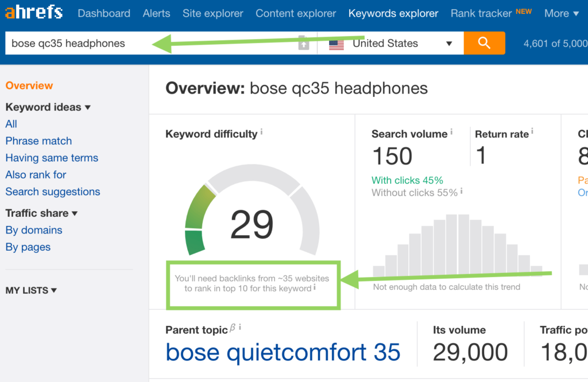This screenshot has height=382, width=588.
Task: Click the keyword search input field
Action: point(154,43)
